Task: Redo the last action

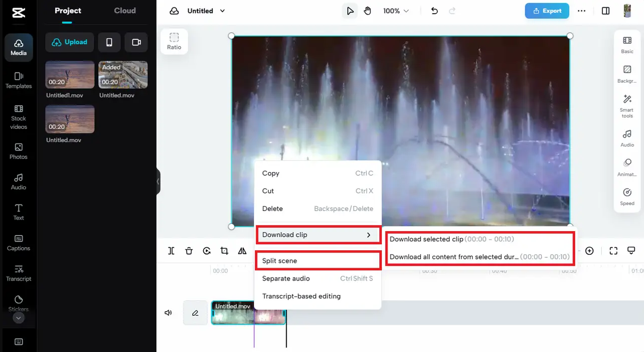Action: tap(452, 11)
